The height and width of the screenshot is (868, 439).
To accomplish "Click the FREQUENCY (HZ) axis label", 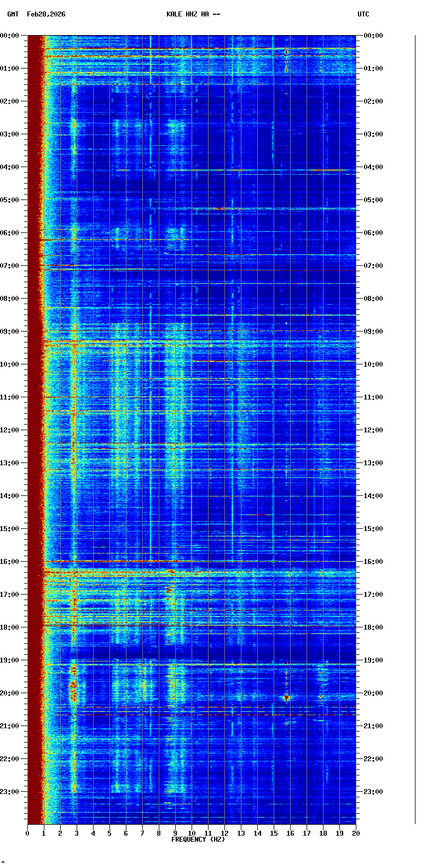I will [198, 840].
